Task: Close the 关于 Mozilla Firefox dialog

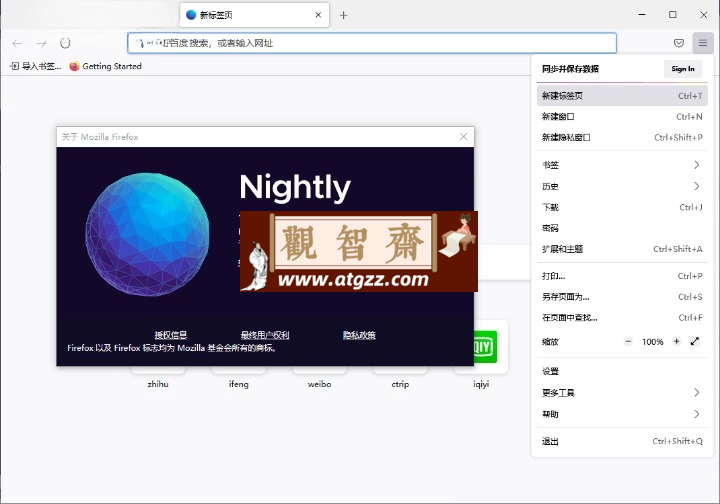Action: pyautogui.click(x=463, y=137)
